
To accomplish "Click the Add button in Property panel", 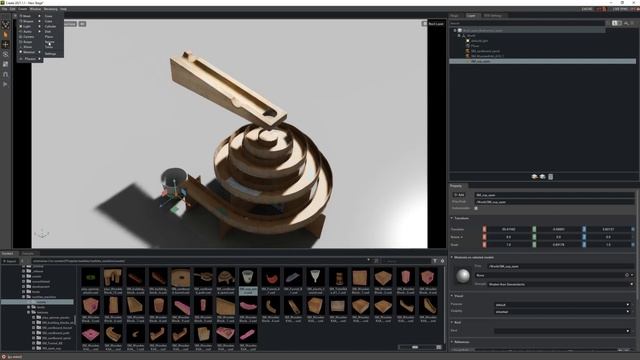I will (460, 195).
